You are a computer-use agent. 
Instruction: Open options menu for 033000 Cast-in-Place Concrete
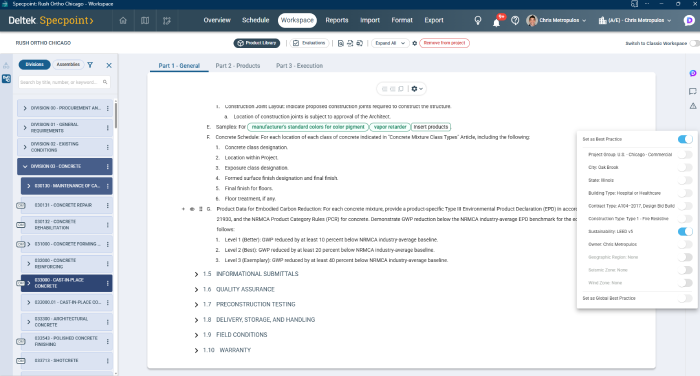(x=108, y=283)
